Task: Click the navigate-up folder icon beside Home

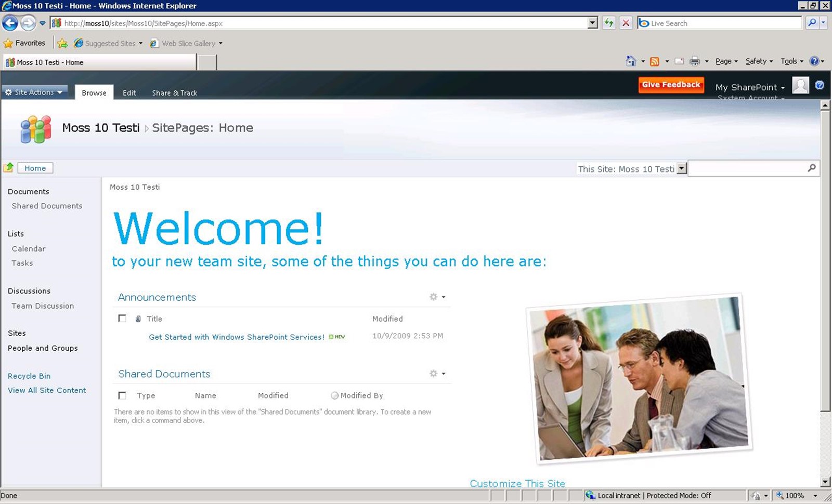Action: point(9,168)
